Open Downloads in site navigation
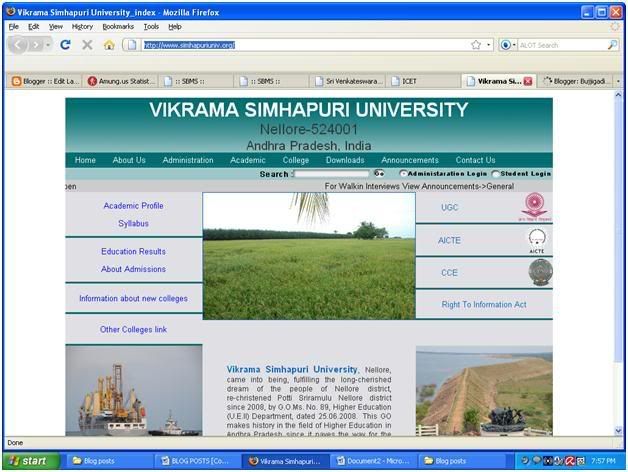The height and width of the screenshot is (472, 628). coord(345,160)
